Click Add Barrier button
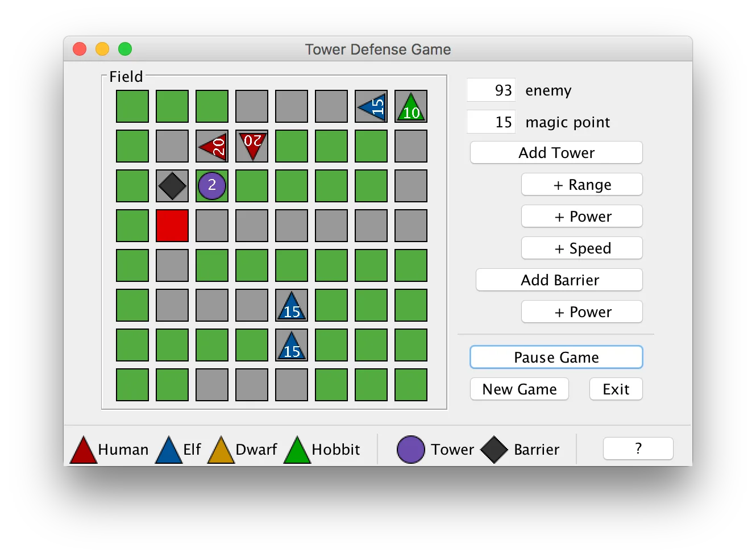 559,280
